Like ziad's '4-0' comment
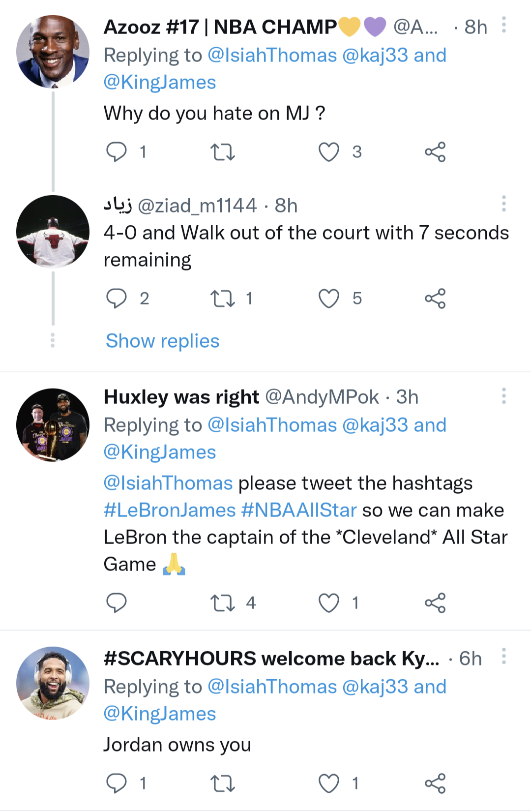 point(330,298)
